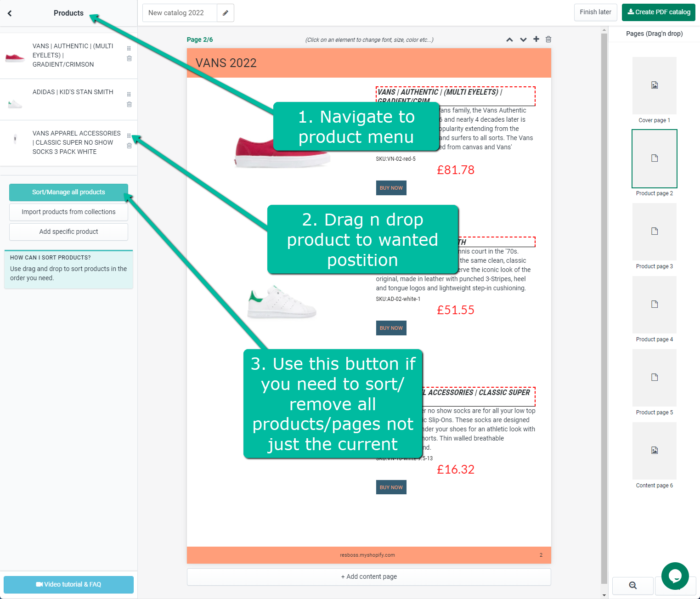
Task: Open the chat support bubble
Action: pyautogui.click(x=675, y=576)
